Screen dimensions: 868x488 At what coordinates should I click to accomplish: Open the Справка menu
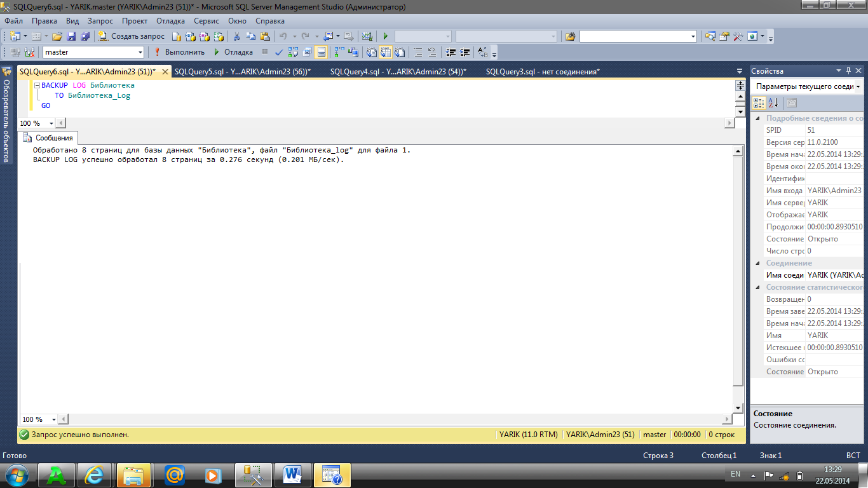pyautogui.click(x=270, y=21)
